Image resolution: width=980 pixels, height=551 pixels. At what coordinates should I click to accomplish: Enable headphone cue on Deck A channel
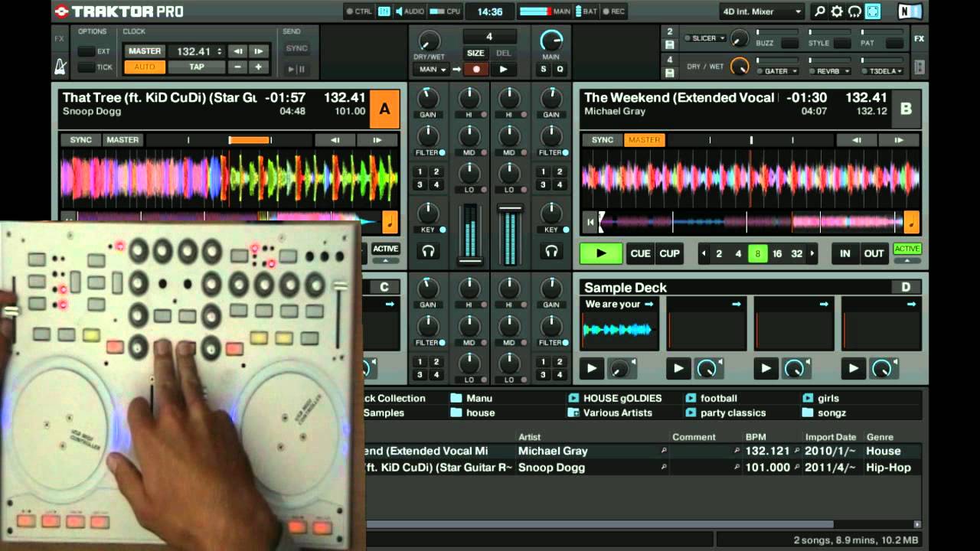point(428,251)
